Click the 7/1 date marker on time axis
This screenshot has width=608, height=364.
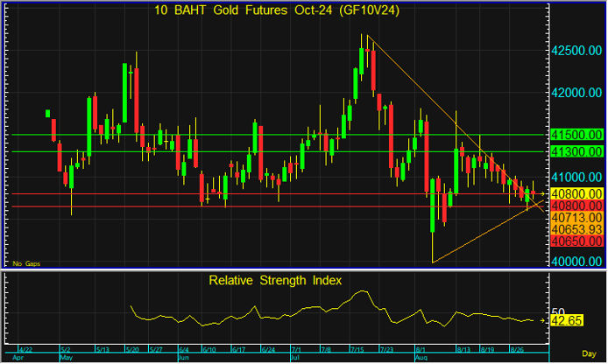(297, 350)
